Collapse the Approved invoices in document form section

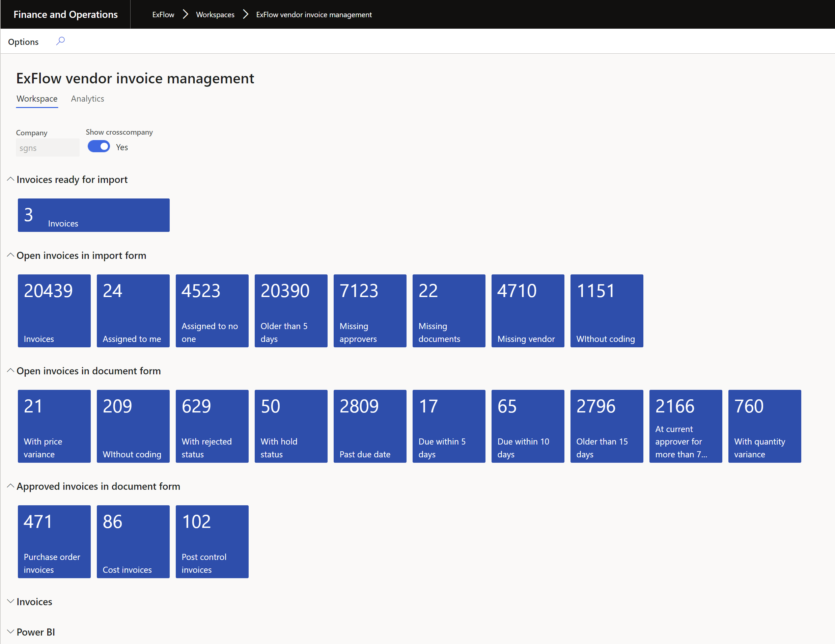click(11, 486)
